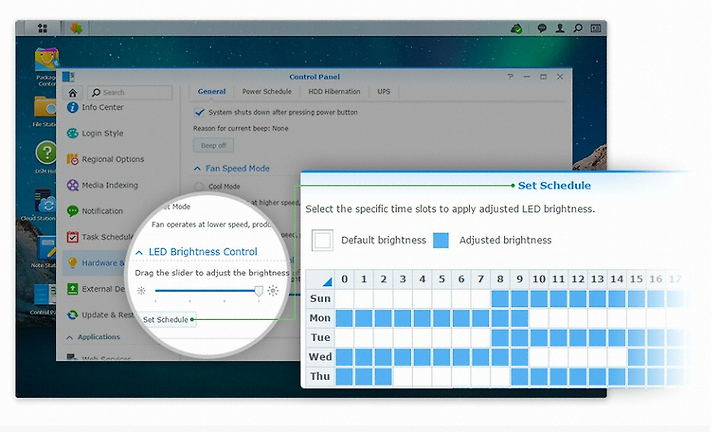
Task: Select hour 9 column header
Action: (519, 279)
